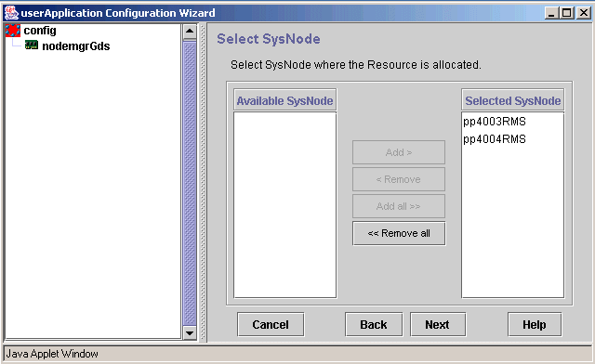Screen dimensions: 595x364
Task: Select the nodemgrGds tree item
Action: coord(76,45)
